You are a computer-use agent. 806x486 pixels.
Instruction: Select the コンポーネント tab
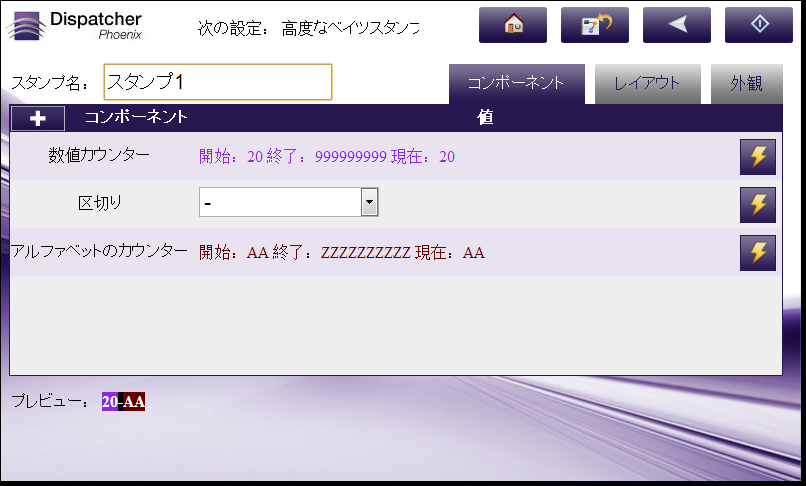[516, 83]
